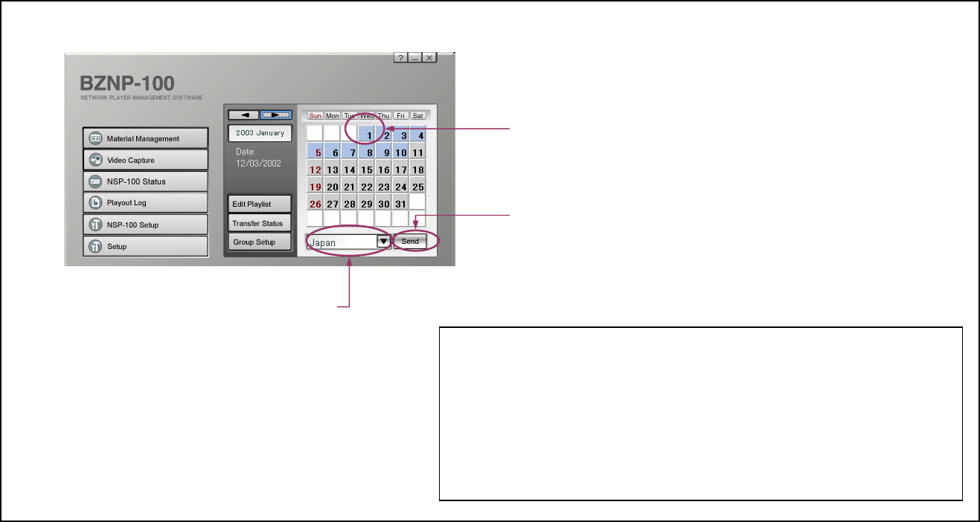This screenshot has height=522, width=980.
Task: Select January 25 on calendar
Action: (418, 184)
